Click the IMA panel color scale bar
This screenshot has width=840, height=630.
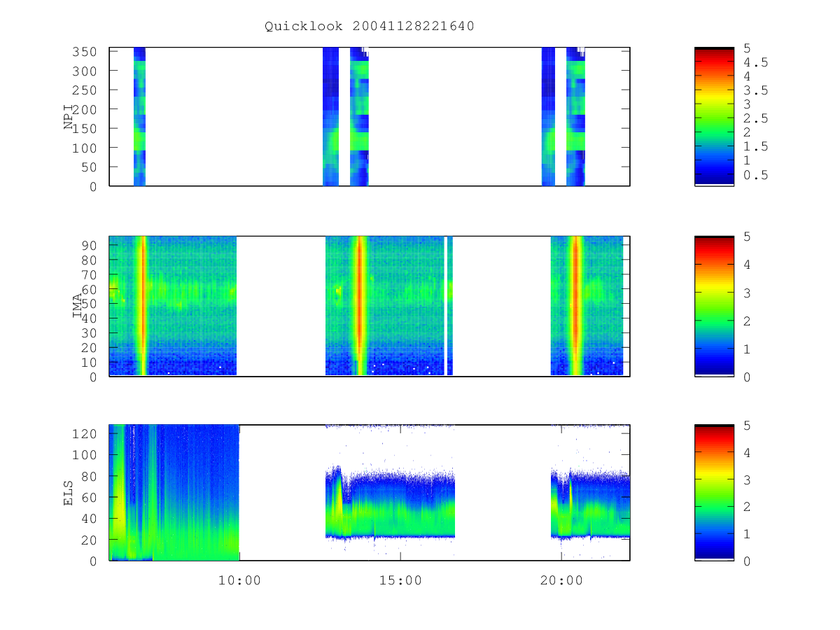click(x=714, y=306)
